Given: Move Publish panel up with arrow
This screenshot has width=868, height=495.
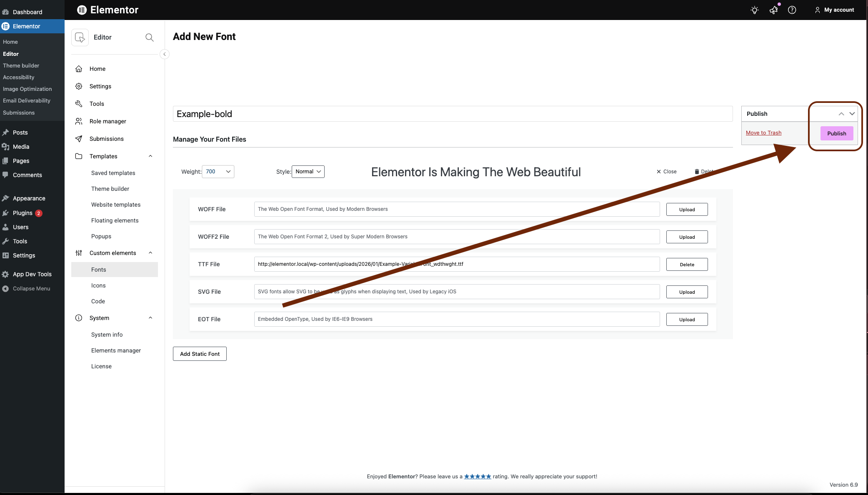Looking at the screenshot, I should click(841, 114).
